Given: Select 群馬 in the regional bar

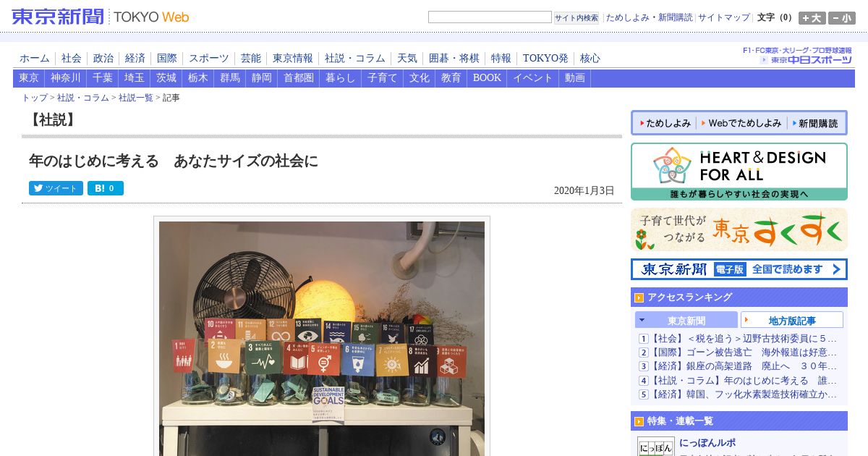Looking at the screenshot, I should coord(230,78).
